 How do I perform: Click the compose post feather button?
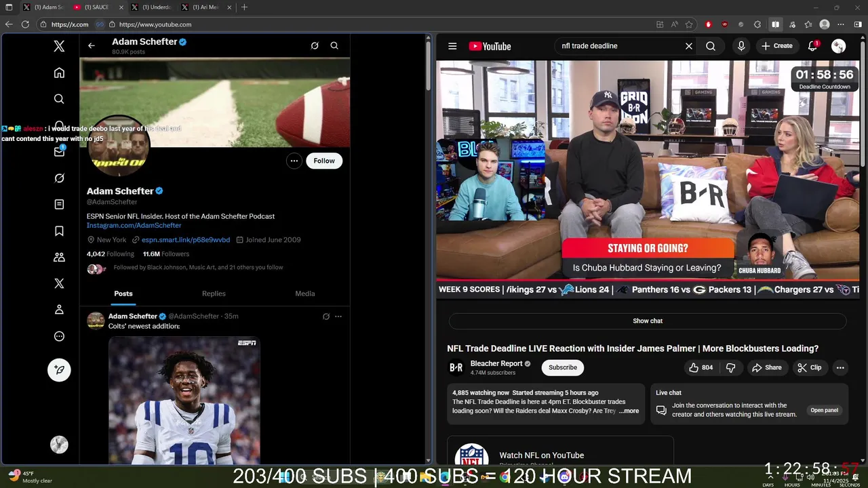(59, 369)
